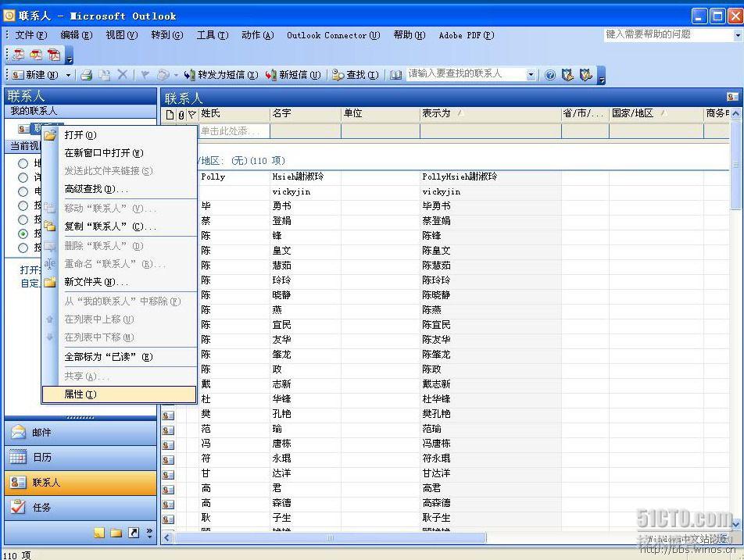This screenshot has width=744, height=560.
Task: Click 转发为短信 toolbar button
Action: click(221, 75)
